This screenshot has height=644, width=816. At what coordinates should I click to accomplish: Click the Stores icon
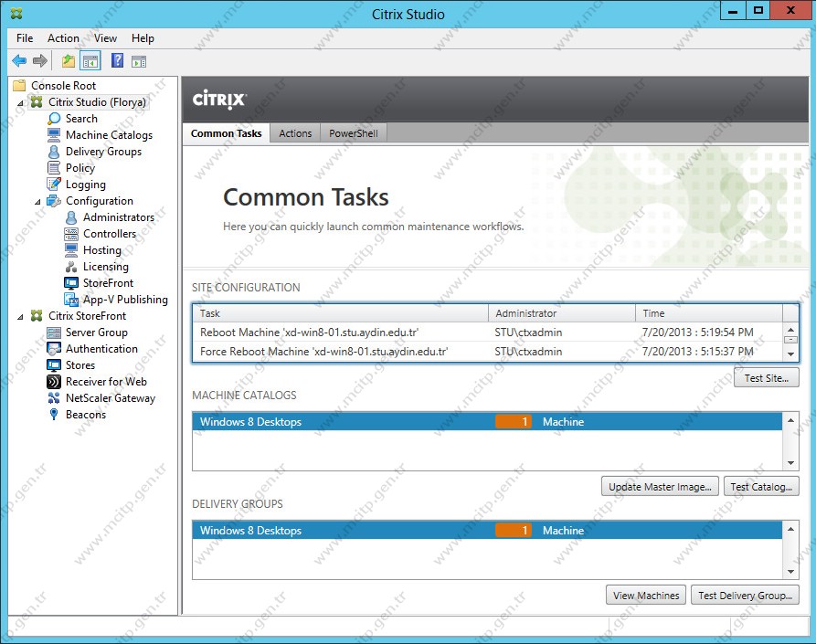[54, 365]
